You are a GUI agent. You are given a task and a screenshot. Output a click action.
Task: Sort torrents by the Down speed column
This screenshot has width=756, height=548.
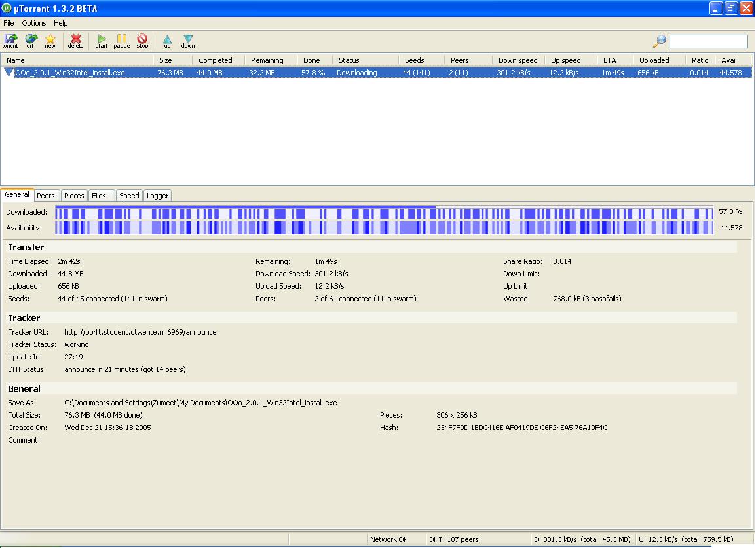tap(518, 60)
